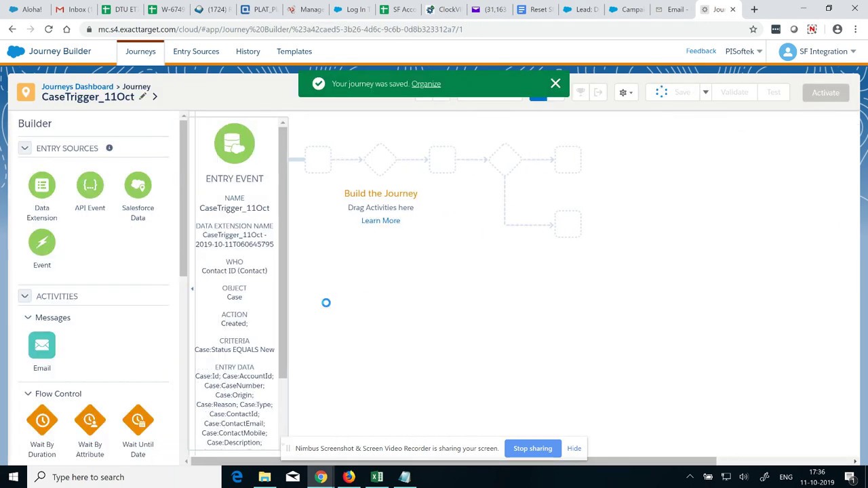Click the Entry Sources info icon

click(109, 148)
